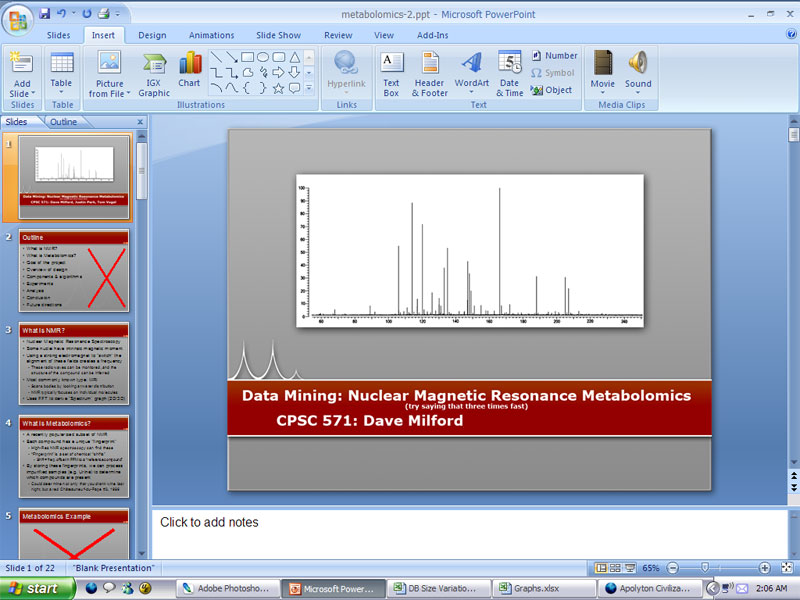Switch to Slide Sorter view
This screenshot has height=600, width=800.
[x=615, y=568]
